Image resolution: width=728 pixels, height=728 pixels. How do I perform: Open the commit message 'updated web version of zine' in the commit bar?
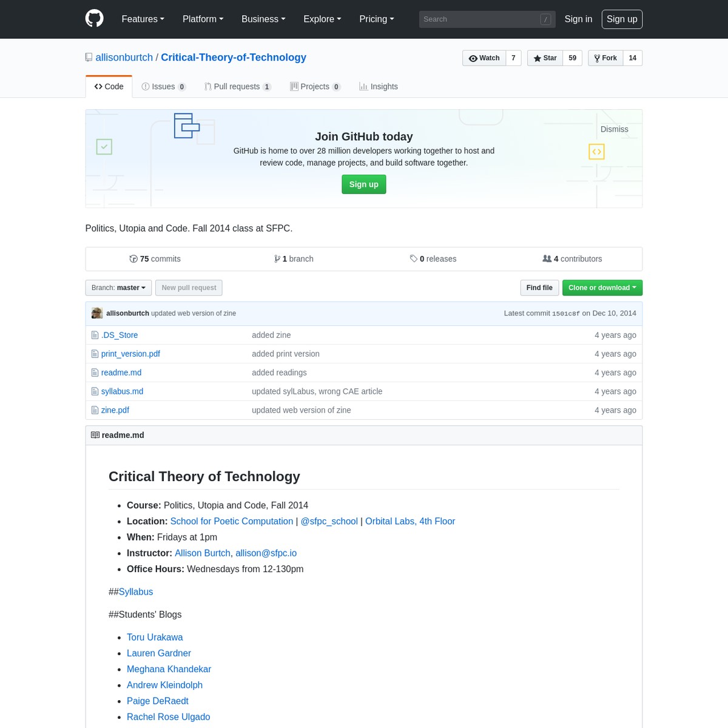pos(194,314)
